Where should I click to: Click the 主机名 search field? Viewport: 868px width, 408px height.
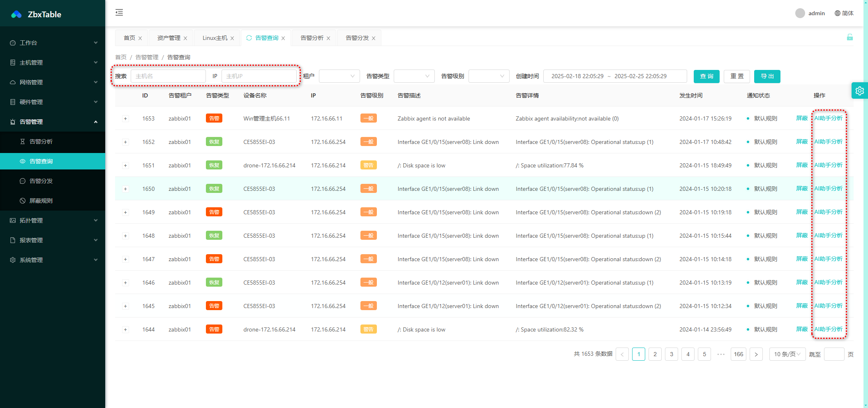click(168, 76)
